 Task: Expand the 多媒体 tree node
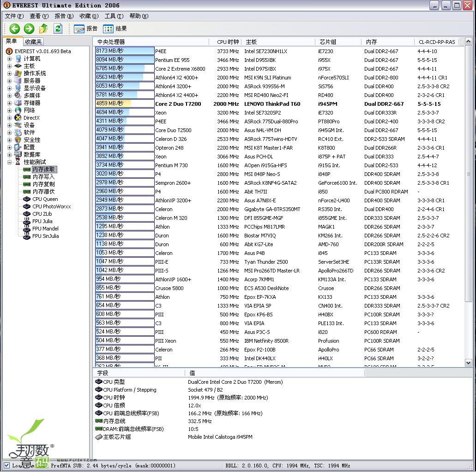[9, 96]
